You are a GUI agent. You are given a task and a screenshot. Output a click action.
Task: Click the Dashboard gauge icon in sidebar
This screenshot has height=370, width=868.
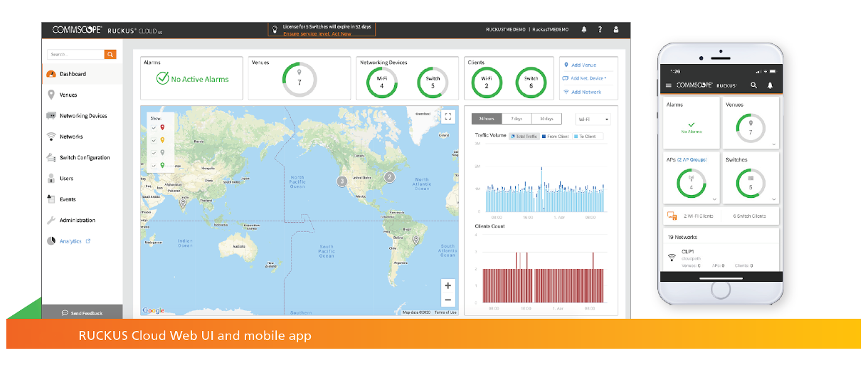point(51,74)
